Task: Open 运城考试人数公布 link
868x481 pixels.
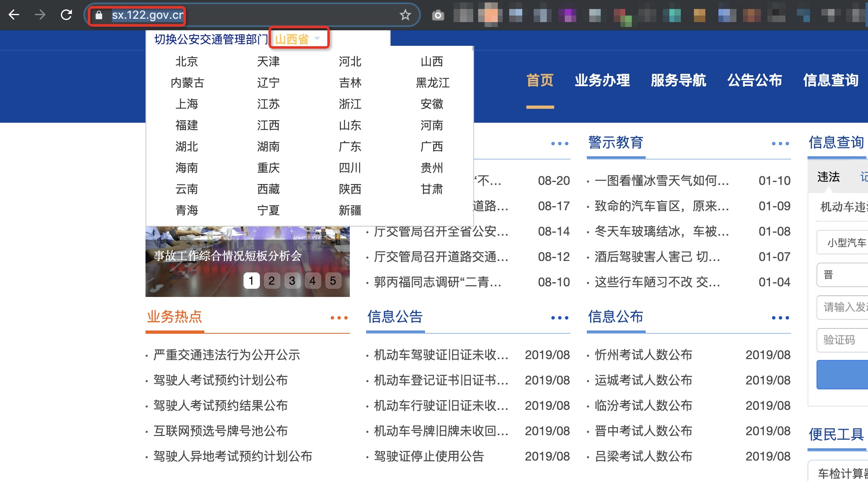Action: click(643, 380)
